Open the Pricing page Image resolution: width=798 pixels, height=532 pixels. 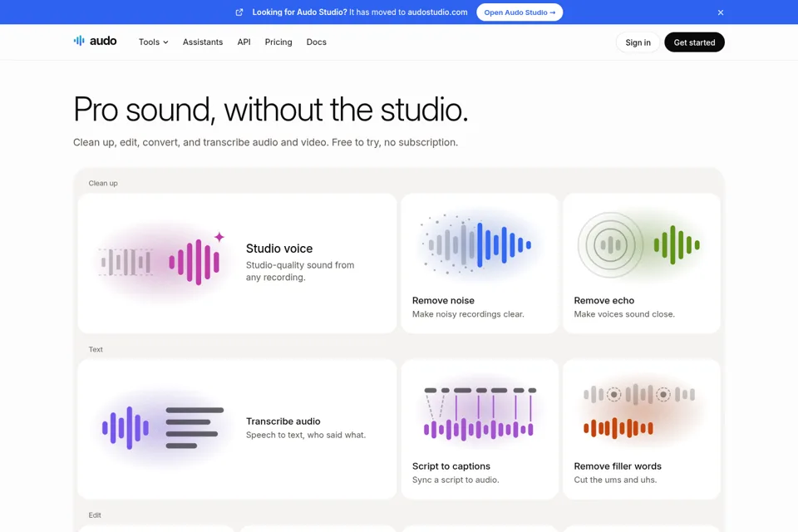coord(278,42)
